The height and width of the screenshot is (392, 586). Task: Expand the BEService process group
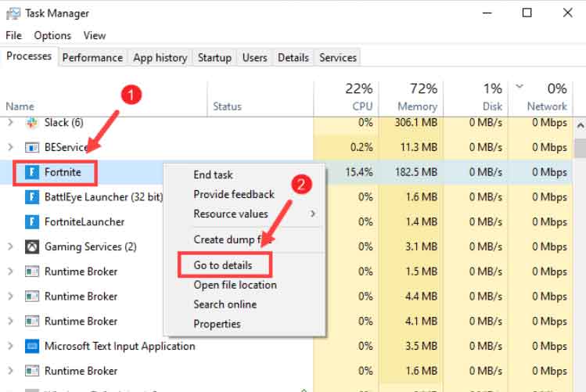click(x=10, y=147)
